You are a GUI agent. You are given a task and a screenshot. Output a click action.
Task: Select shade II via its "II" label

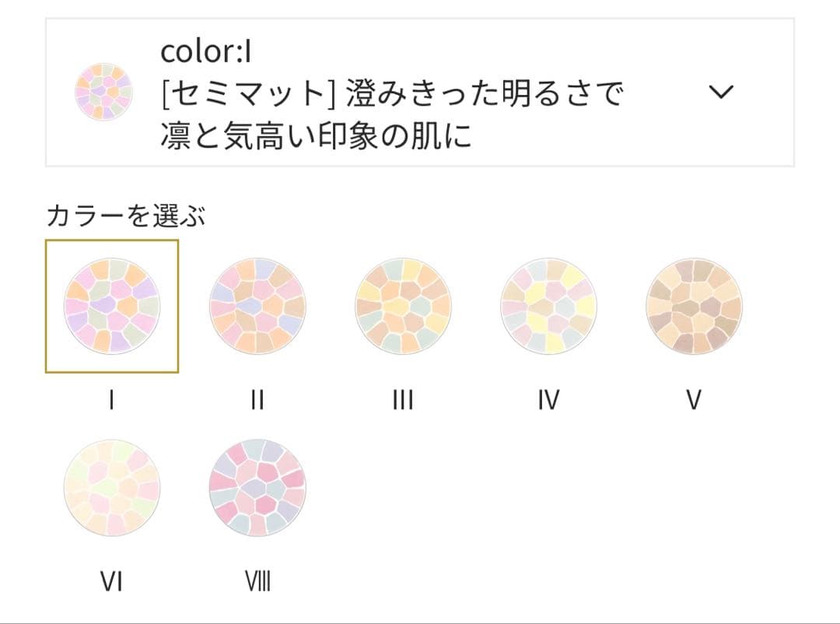tap(259, 398)
